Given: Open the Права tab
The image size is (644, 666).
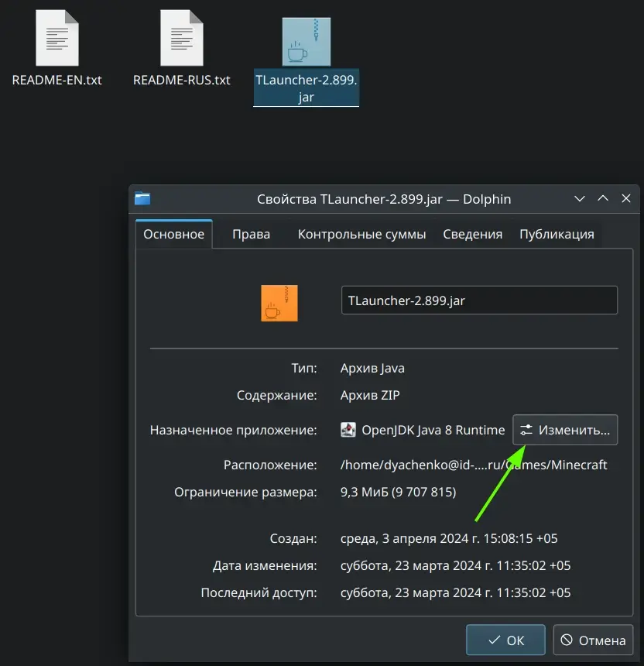Looking at the screenshot, I should pyautogui.click(x=252, y=234).
